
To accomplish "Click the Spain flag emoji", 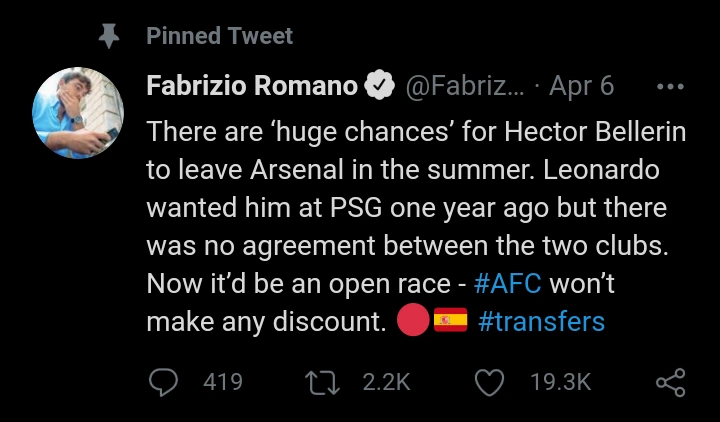I will coord(451,321).
